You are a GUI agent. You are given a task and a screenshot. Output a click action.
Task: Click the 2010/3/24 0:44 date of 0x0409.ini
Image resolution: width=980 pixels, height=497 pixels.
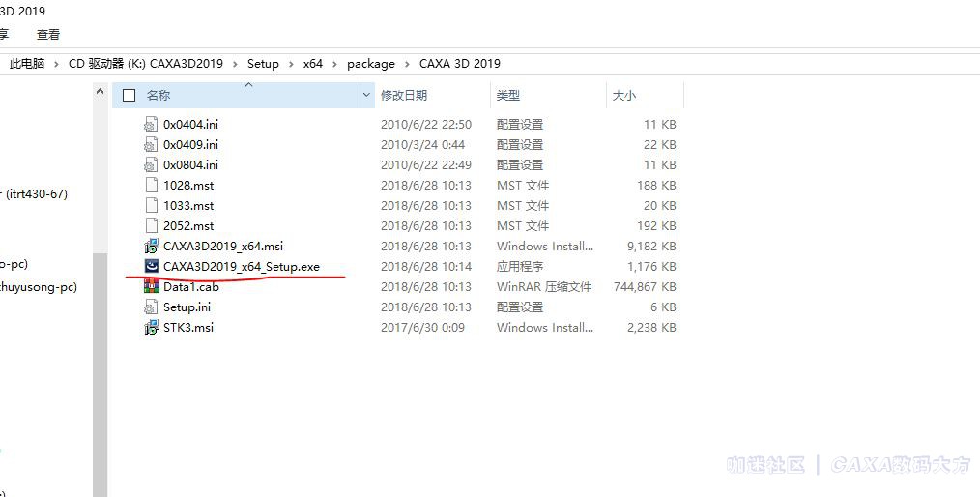click(422, 144)
